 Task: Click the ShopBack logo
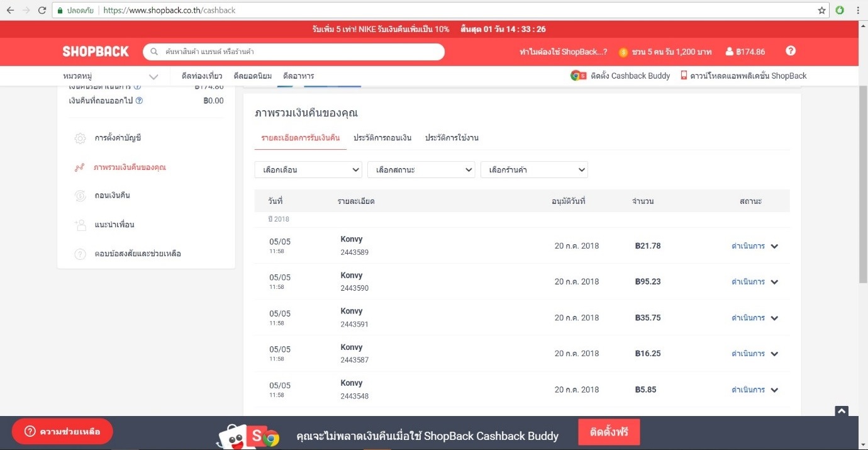pyautogui.click(x=96, y=52)
